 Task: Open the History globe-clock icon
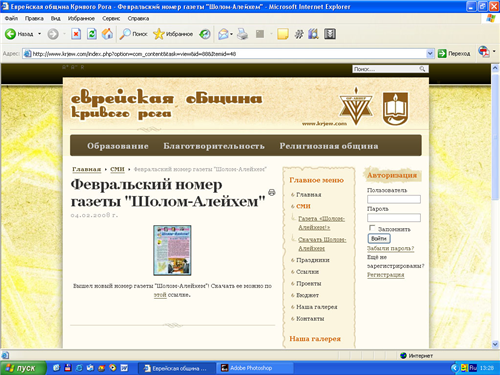coord(205,34)
